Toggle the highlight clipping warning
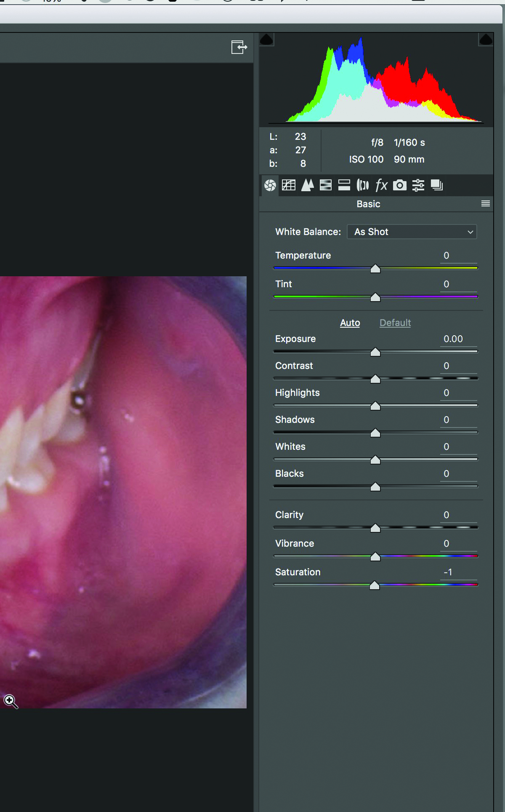The width and height of the screenshot is (505, 812). click(486, 40)
